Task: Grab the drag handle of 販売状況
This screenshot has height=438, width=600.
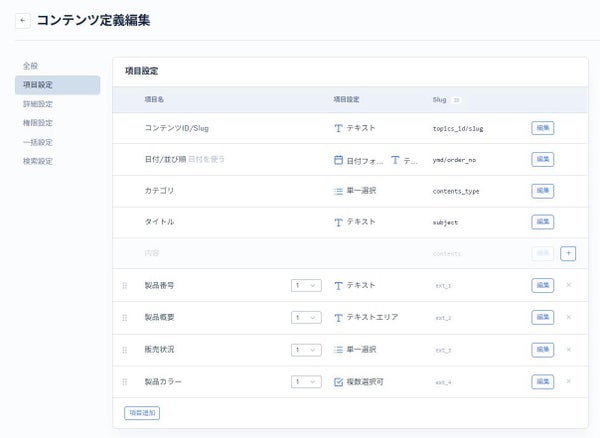Action: pos(125,350)
